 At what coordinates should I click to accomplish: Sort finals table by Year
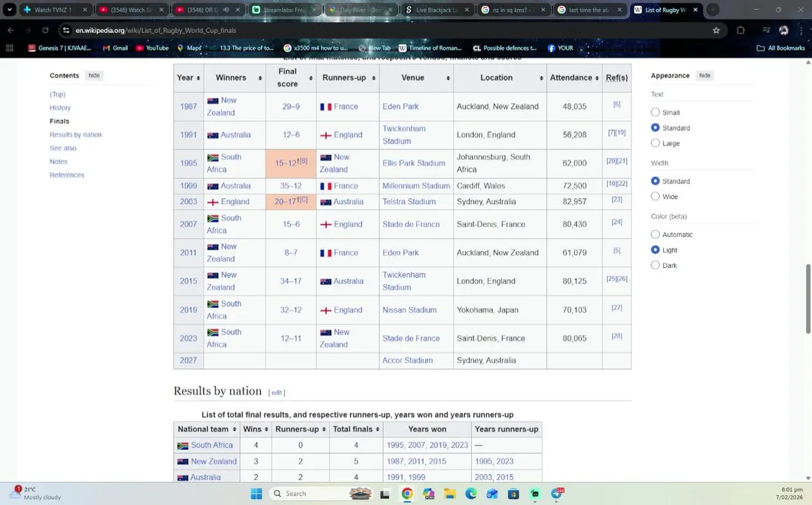pyautogui.click(x=189, y=78)
